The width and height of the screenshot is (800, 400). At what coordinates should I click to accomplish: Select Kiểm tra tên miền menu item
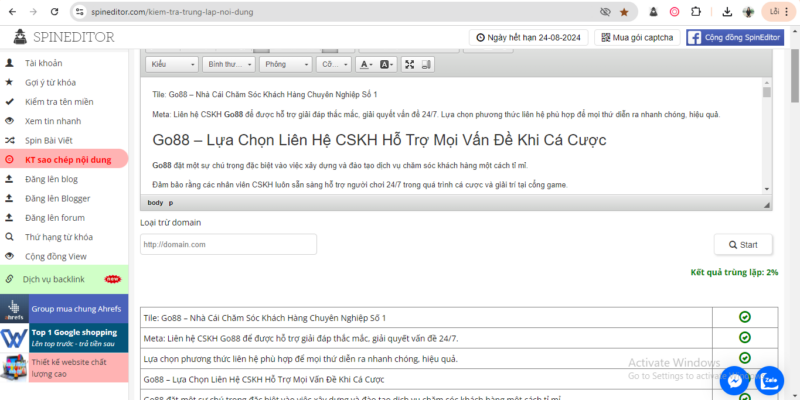click(x=59, y=102)
